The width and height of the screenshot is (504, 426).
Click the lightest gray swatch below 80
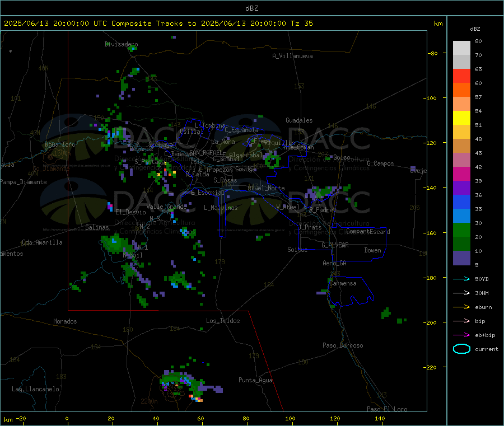pos(461,48)
